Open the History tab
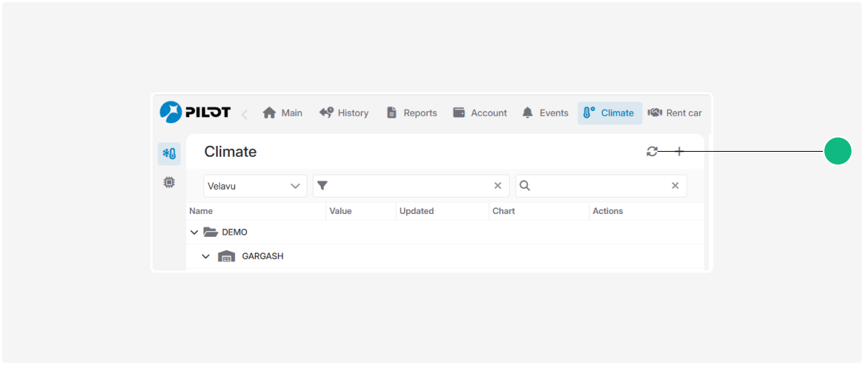Image resolution: width=868 pixels, height=365 pixels. click(x=344, y=113)
